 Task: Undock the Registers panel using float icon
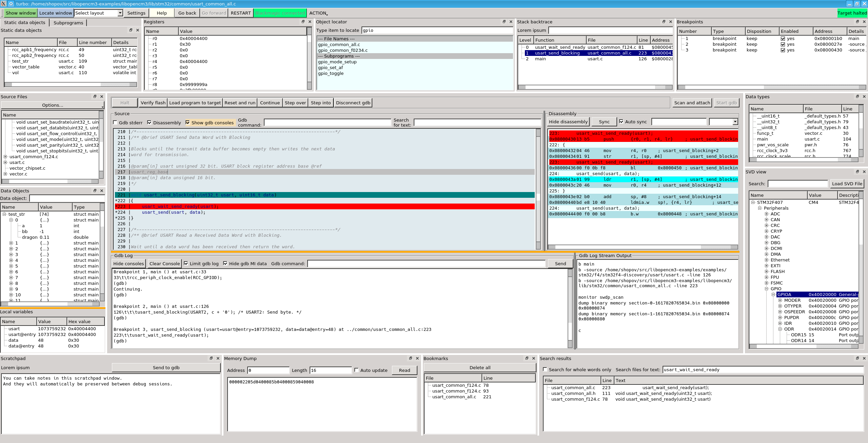(303, 22)
